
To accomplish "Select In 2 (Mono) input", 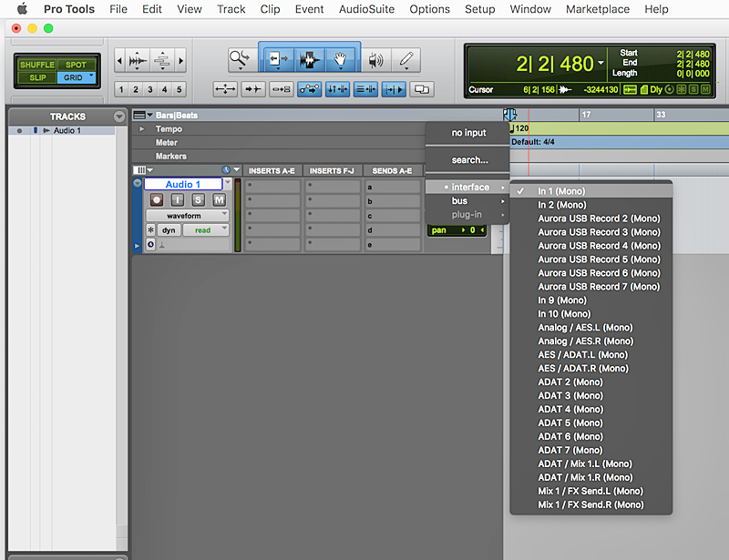I will (x=590, y=205).
